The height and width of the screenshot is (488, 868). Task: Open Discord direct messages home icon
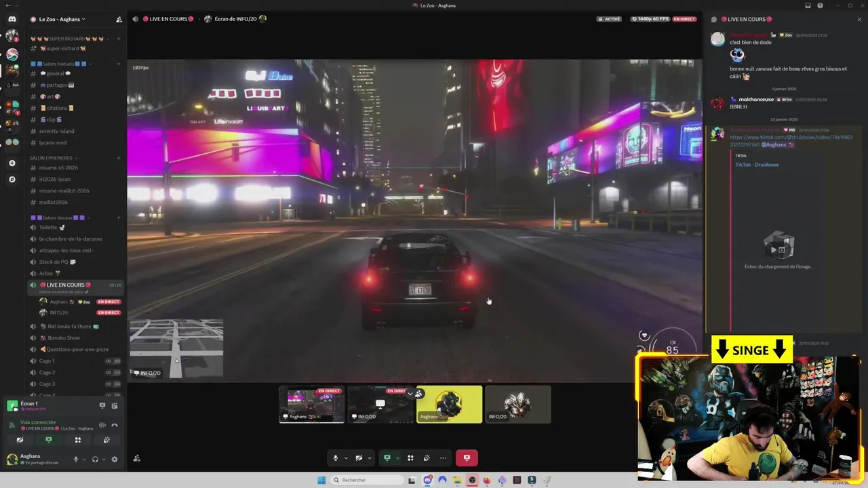click(x=12, y=19)
